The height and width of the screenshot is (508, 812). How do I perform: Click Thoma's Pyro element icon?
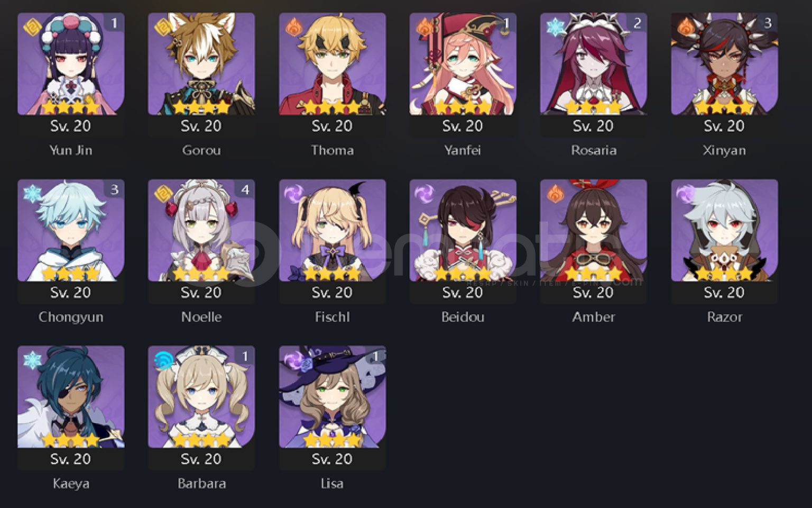(x=293, y=26)
